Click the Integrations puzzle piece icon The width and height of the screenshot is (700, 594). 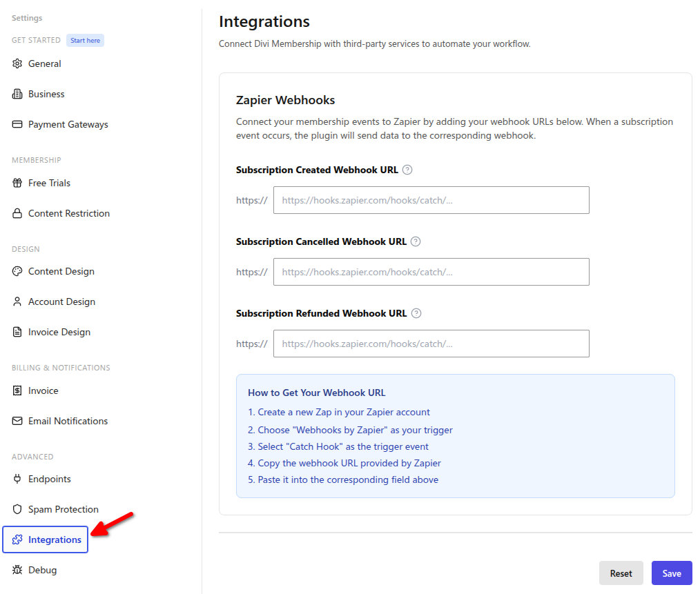(x=17, y=539)
